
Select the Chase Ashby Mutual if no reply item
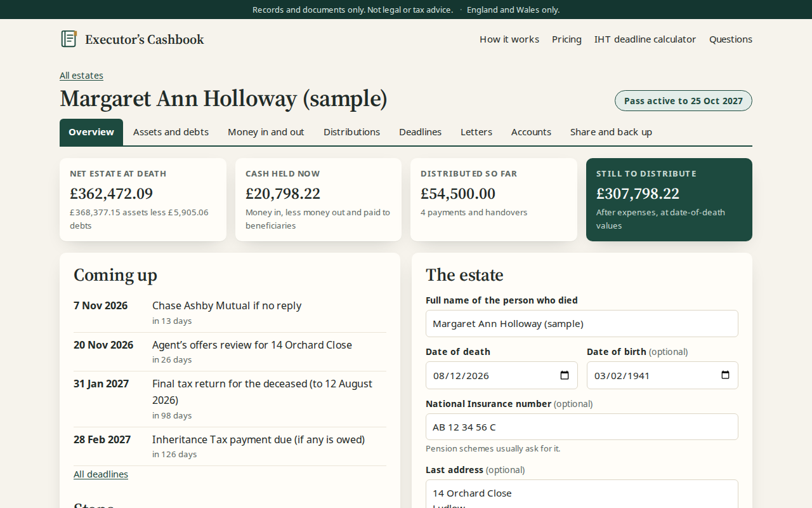point(230,313)
